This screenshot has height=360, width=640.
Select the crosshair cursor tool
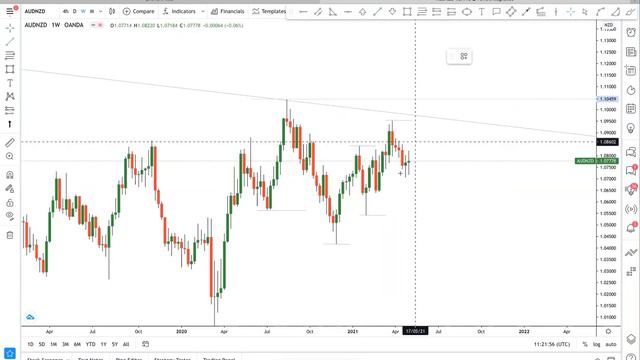pos(10,28)
